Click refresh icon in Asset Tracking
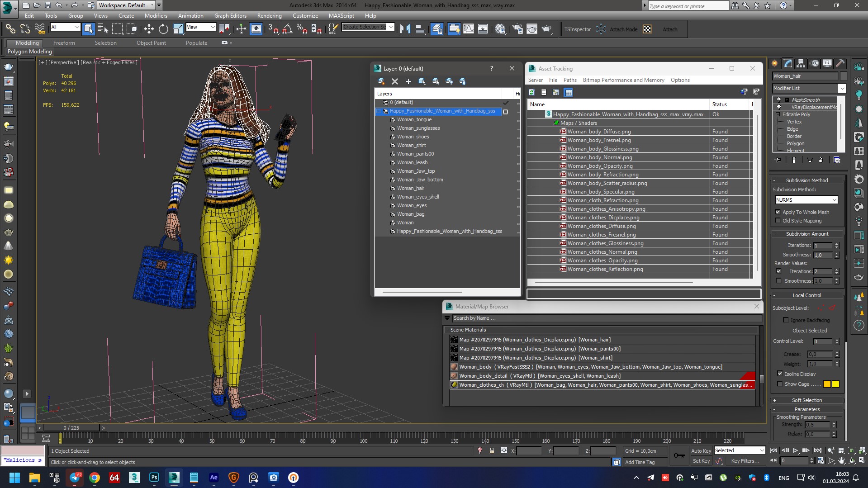The image size is (868, 488). pyautogui.click(x=532, y=92)
